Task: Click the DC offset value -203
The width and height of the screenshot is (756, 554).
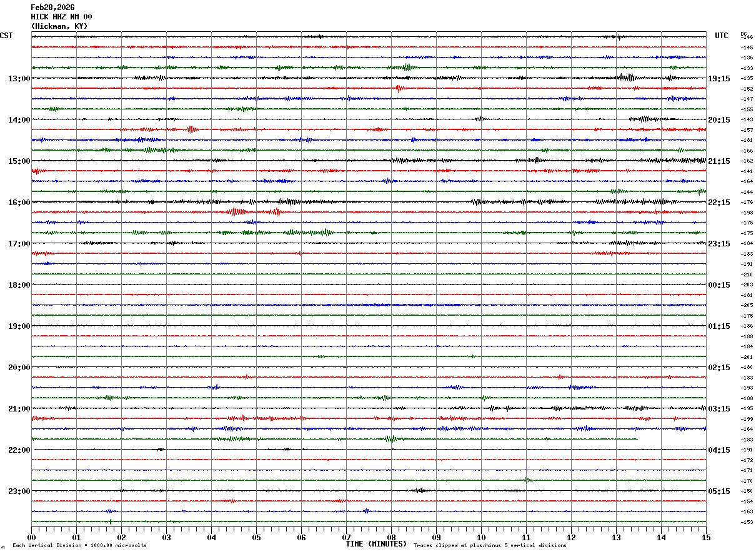Action: tap(747, 285)
